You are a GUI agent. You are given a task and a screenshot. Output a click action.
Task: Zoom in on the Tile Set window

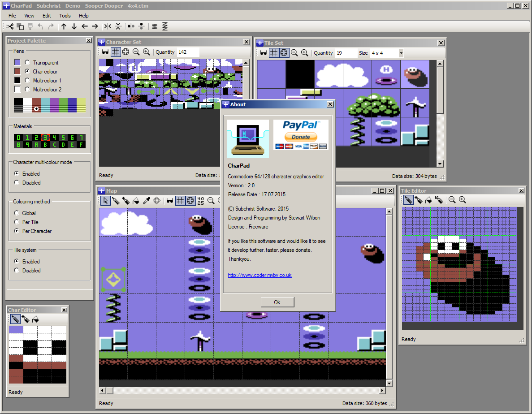pyautogui.click(x=305, y=53)
